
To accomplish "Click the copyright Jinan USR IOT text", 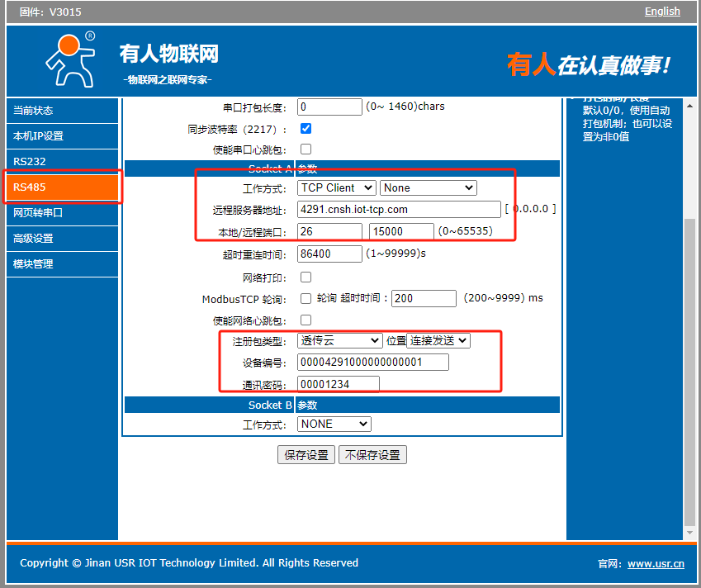I will 188,563.
